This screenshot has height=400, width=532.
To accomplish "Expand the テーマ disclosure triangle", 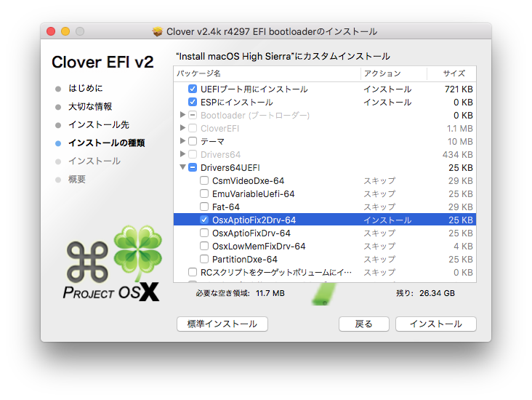I will [182, 140].
